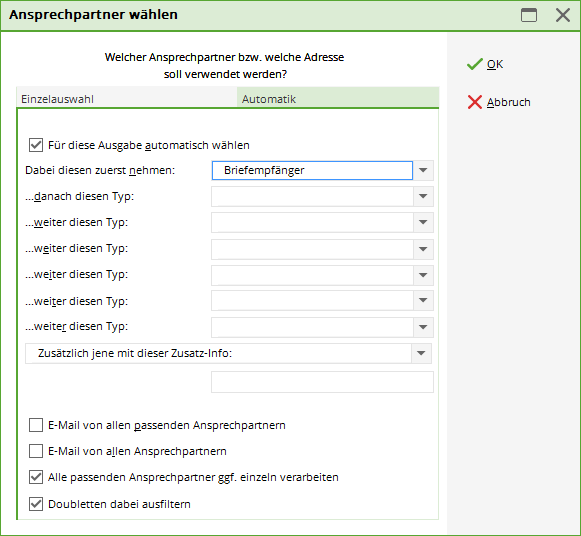Click the empty Zusatz-Info text field
Screen dimensions: 581x536
pos(322,382)
